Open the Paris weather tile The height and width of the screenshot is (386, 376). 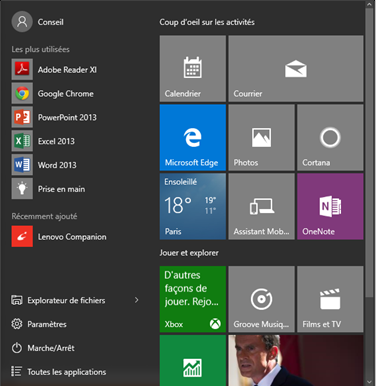pyautogui.click(x=193, y=206)
